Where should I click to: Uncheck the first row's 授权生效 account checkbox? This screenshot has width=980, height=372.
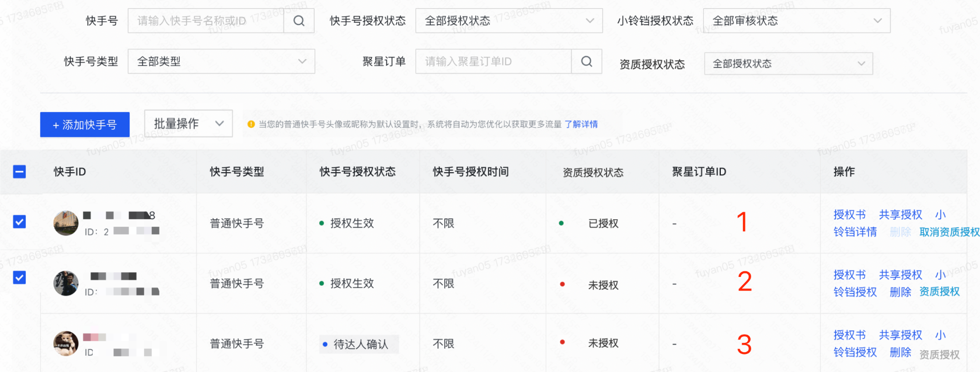click(x=19, y=222)
